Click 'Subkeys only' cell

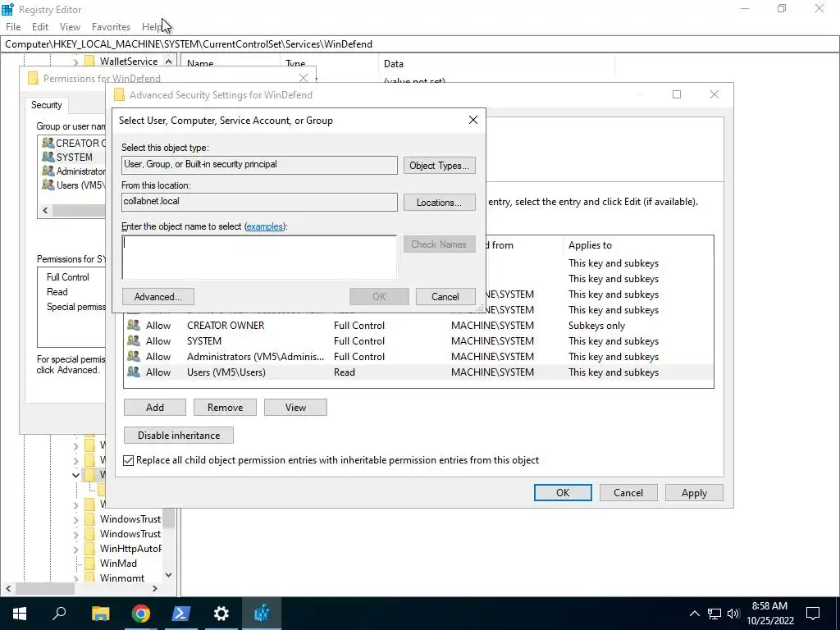[596, 326]
